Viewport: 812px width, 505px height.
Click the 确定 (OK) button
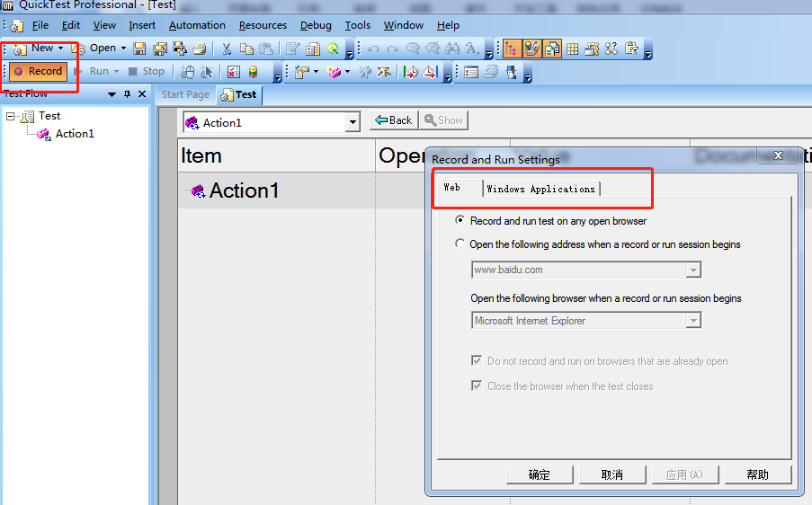(540, 474)
